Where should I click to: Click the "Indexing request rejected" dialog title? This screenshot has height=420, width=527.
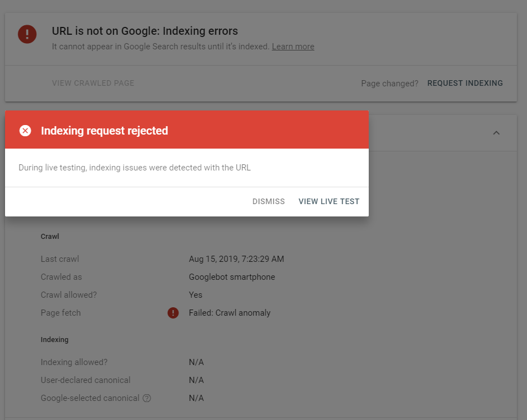pyautogui.click(x=104, y=131)
